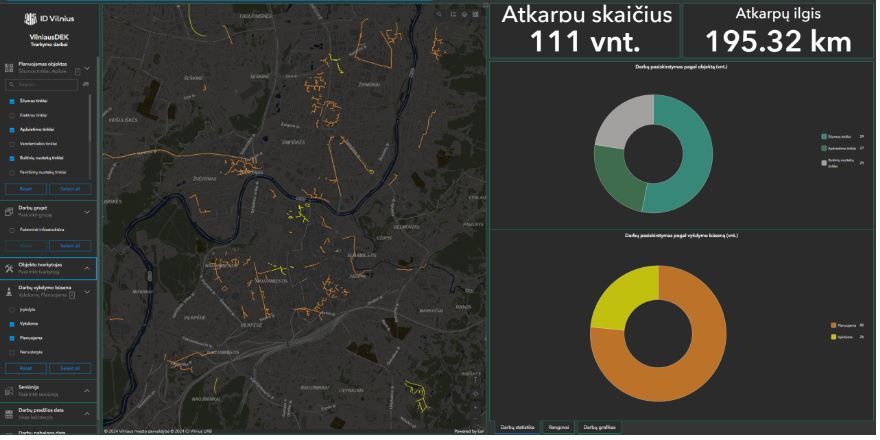Uncheck the Vykdoma status checkbox
880x440 pixels.
pyautogui.click(x=12, y=324)
